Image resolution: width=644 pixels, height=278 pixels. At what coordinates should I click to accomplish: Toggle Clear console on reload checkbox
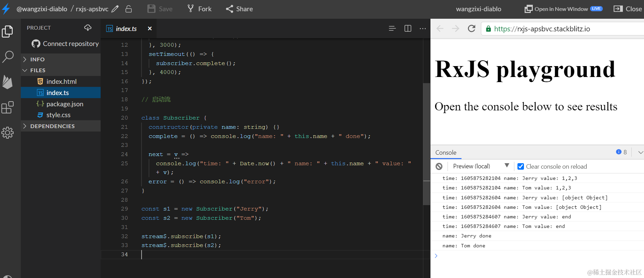521,166
